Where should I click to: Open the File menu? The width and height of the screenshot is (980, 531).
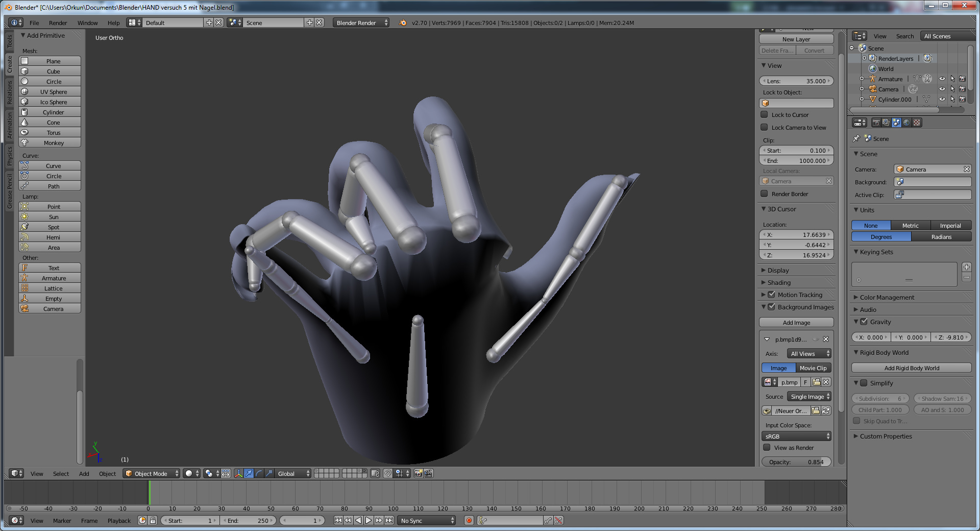click(34, 23)
